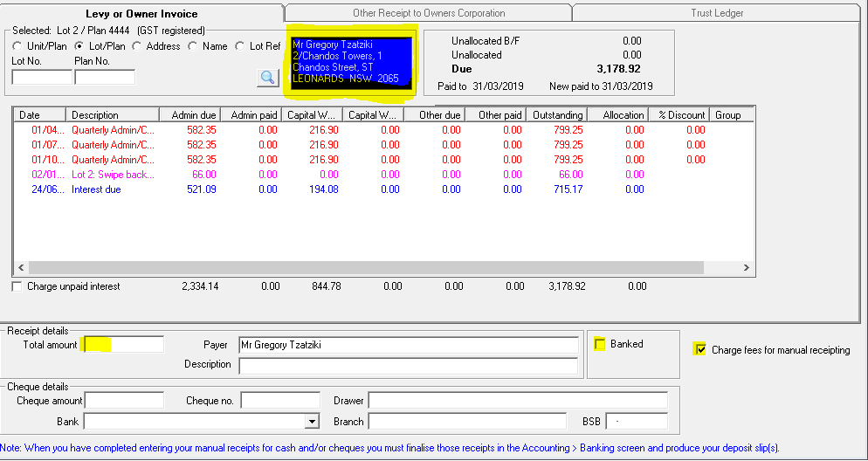Switch to Other Receipt to Owners Corporation tab

[x=429, y=13]
